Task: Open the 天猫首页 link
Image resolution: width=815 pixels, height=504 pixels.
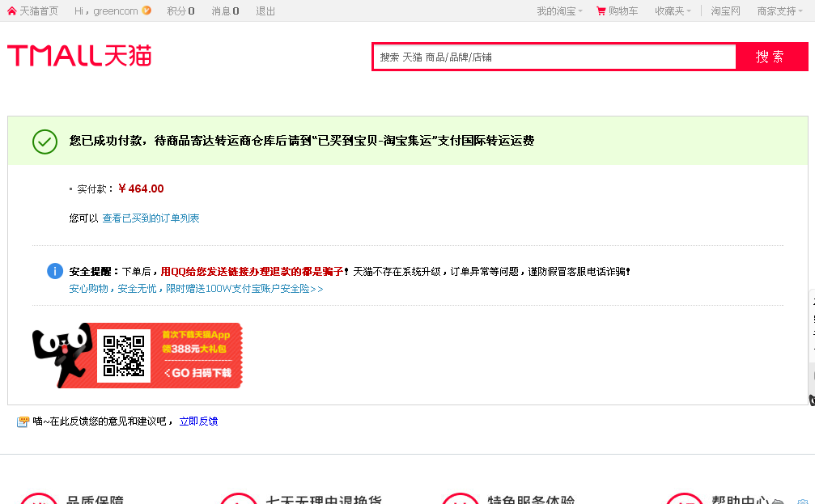Action: (x=39, y=11)
